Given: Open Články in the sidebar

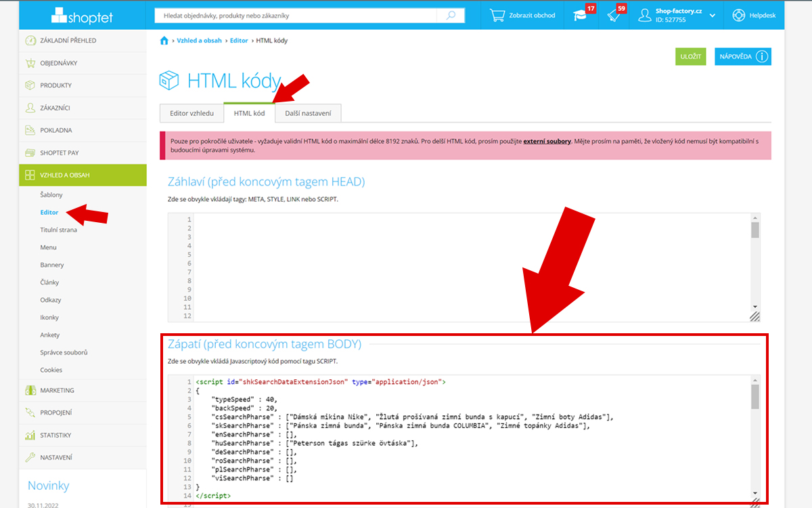Looking at the screenshot, I should click(x=50, y=282).
